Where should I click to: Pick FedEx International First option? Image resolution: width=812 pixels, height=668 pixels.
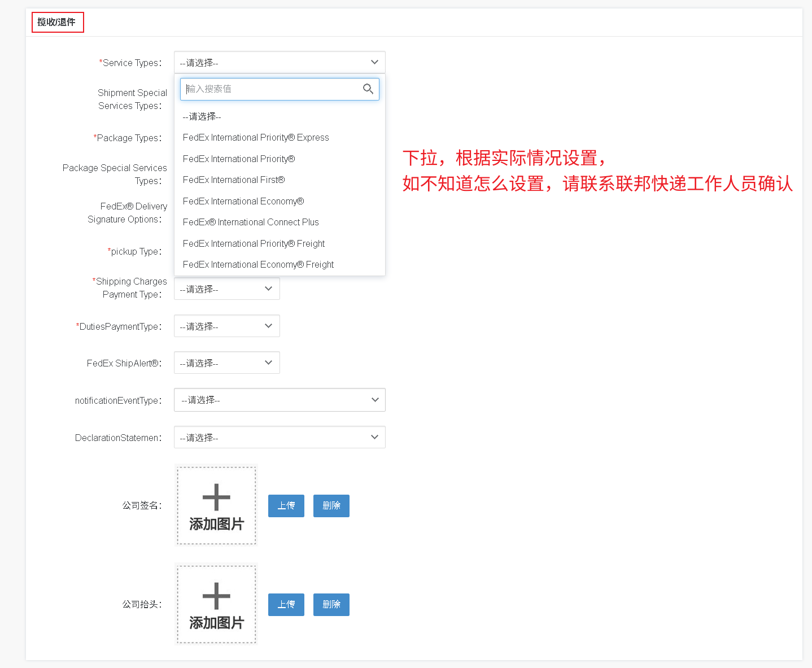coord(280,180)
